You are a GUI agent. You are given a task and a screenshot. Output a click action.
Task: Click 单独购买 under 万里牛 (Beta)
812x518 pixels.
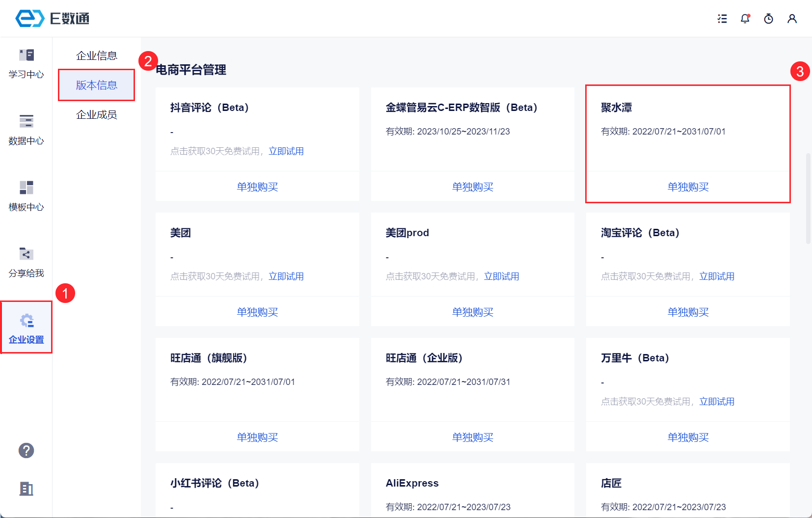tap(688, 437)
